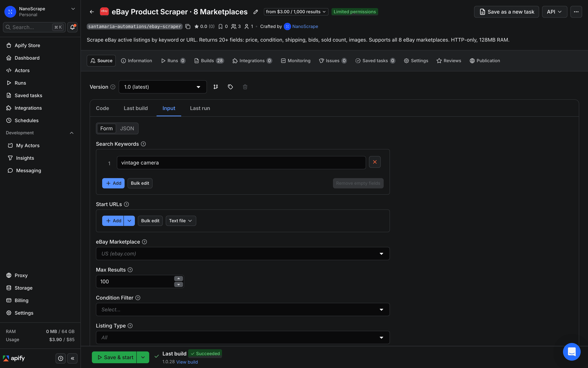This screenshot has width=588, height=368.
Task: Switch to the Last build tab
Action: (x=136, y=108)
